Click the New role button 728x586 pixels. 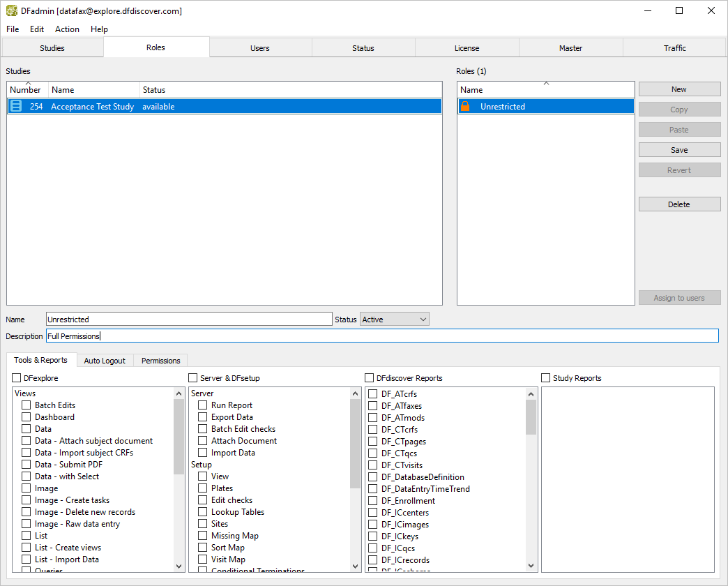coord(679,89)
